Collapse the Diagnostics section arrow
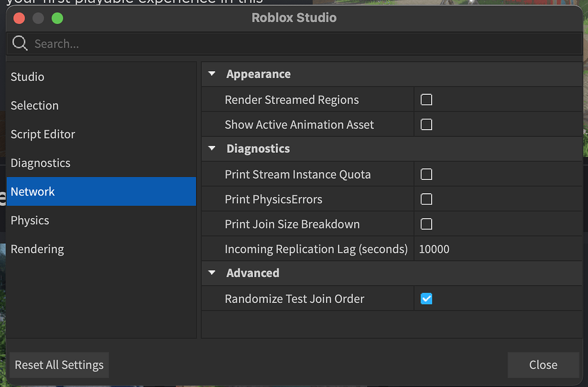Screen dimensions: 588x387 point(212,148)
